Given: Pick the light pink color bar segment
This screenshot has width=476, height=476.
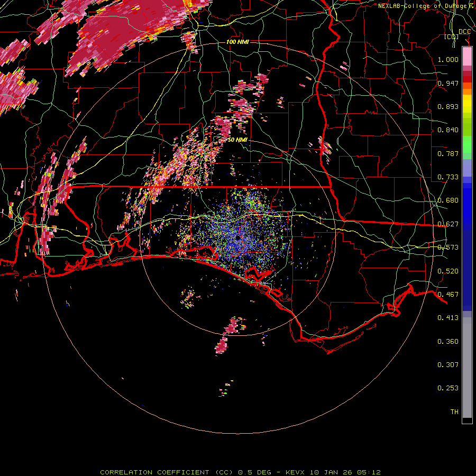Looking at the screenshot, I should 467,56.
